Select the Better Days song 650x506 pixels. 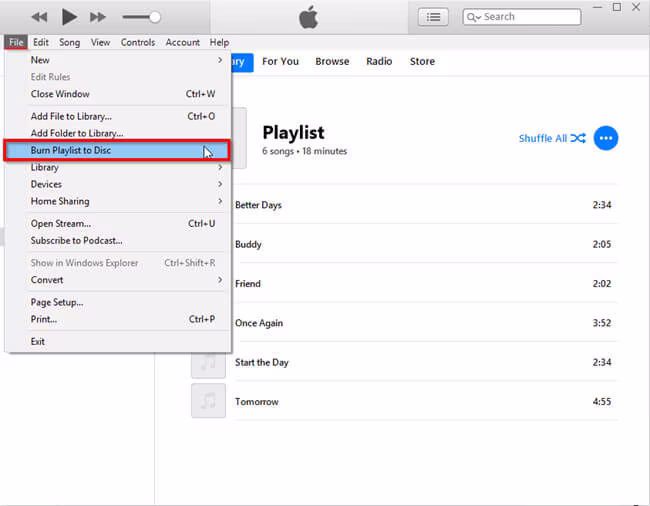[425, 205]
